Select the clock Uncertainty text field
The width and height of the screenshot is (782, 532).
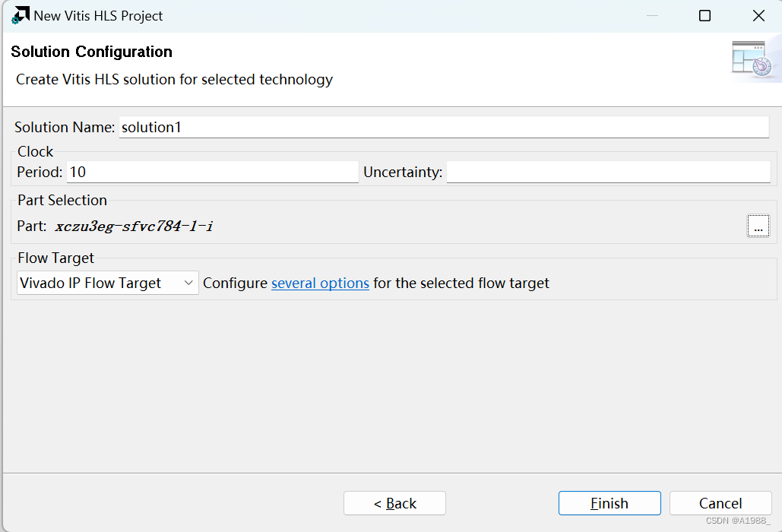[x=609, y=172]
